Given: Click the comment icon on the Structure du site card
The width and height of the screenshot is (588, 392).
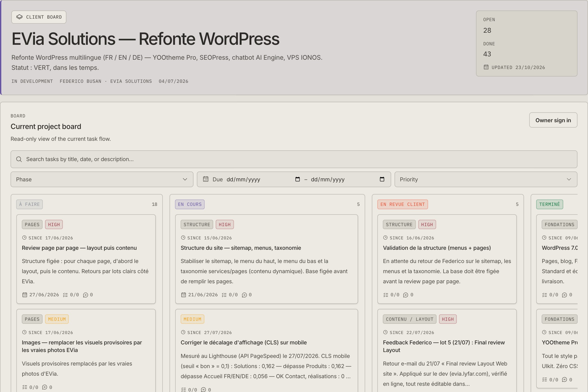Looking at the screenshot, I should (x=244, y=295).
